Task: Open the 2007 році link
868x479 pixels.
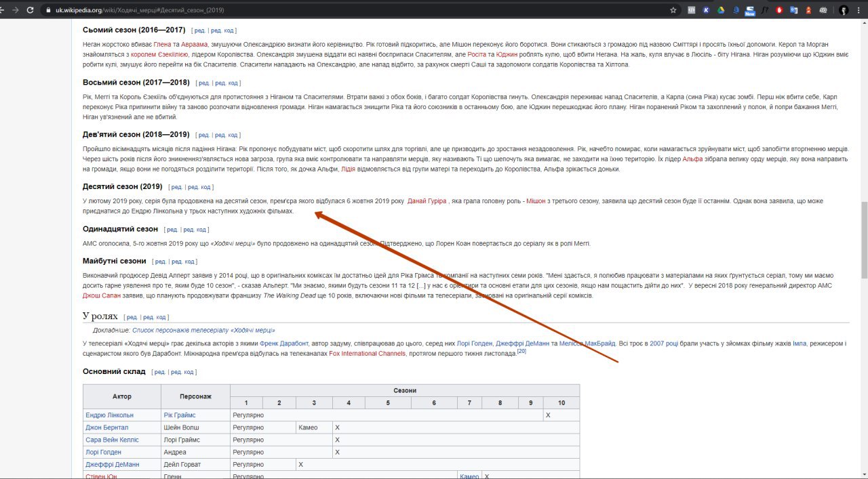Action: tap(665, 343)
